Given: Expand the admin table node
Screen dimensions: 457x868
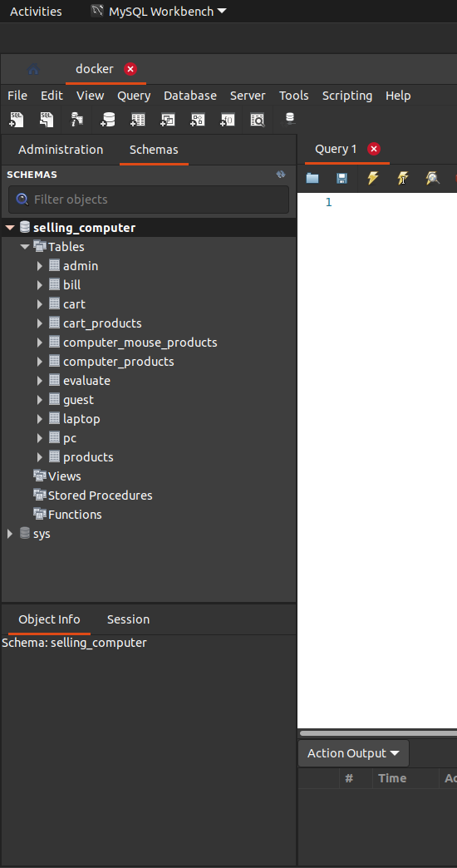Looking at the screenshot, I should pos(39,266).
